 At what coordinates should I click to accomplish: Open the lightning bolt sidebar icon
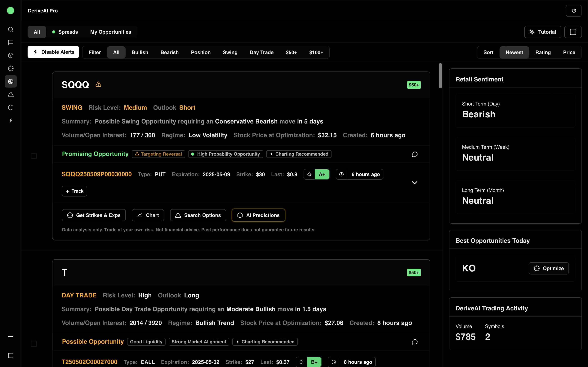11,120
